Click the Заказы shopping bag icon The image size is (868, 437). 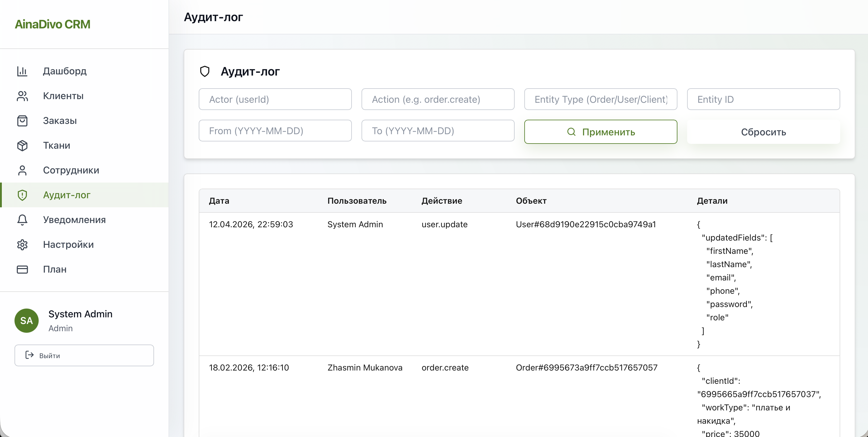(22, 121)
